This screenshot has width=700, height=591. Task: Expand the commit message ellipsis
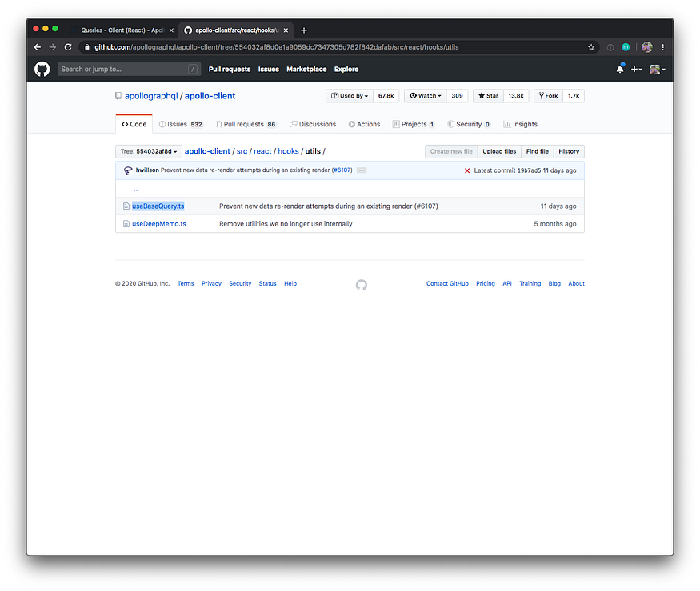coord(362,170)
